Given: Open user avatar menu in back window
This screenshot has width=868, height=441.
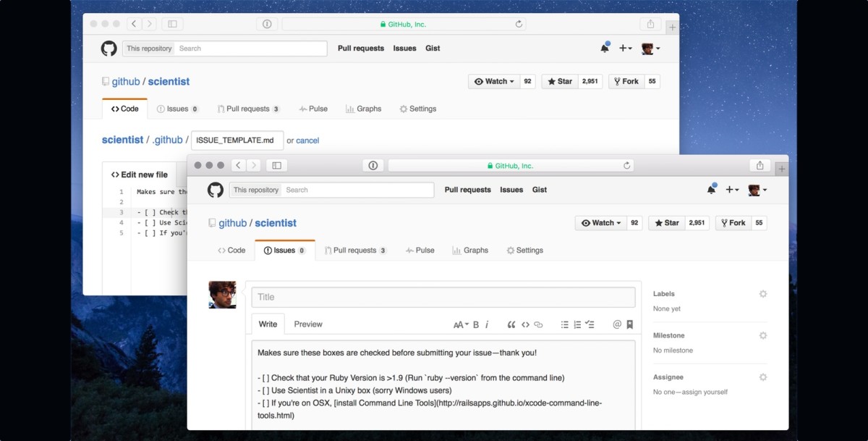Looking at the screenshot, I should pos(650,49).
